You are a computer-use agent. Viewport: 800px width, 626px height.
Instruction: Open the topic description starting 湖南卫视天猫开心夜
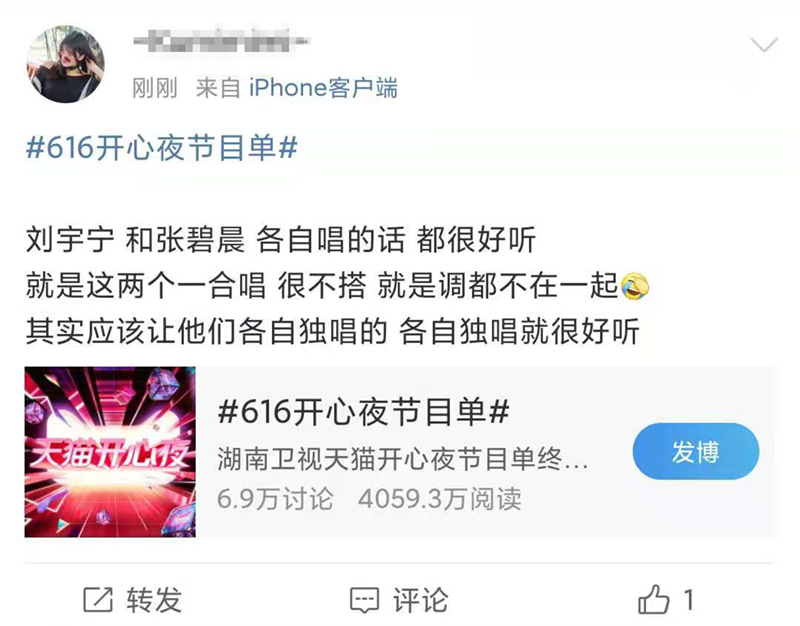click(403, 459)
